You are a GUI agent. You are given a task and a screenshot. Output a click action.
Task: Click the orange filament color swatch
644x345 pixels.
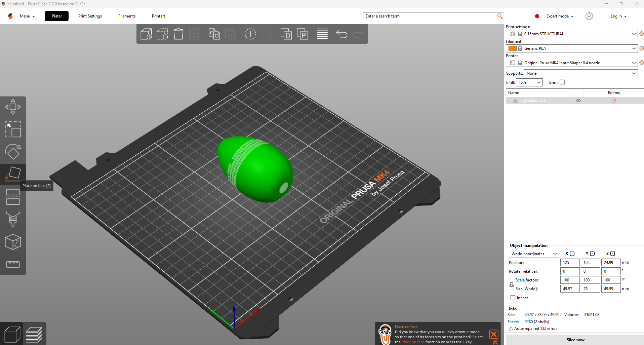pyautogui.click(x=512, y=48)
